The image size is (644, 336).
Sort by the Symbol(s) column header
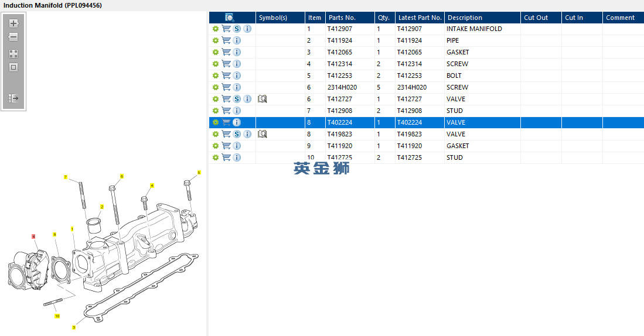(280, 18)
